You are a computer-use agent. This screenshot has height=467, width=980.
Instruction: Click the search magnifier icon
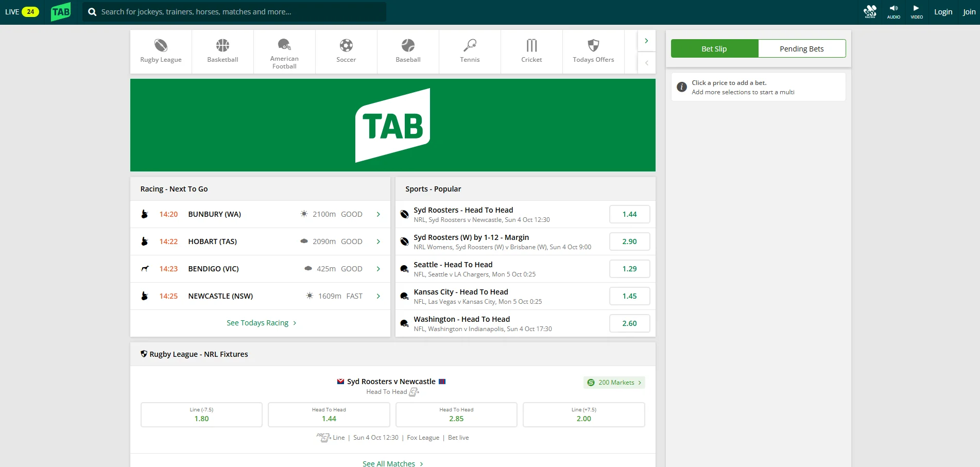click(x=92, y=12)
